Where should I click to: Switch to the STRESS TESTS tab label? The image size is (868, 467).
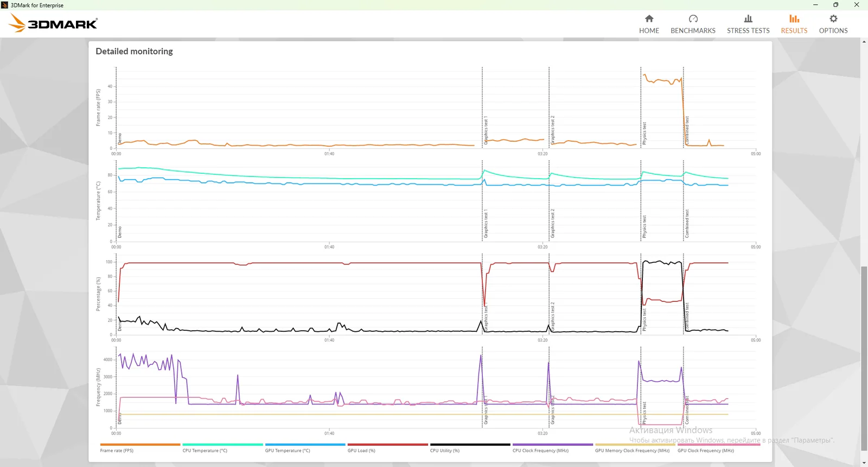coord(748,31)
